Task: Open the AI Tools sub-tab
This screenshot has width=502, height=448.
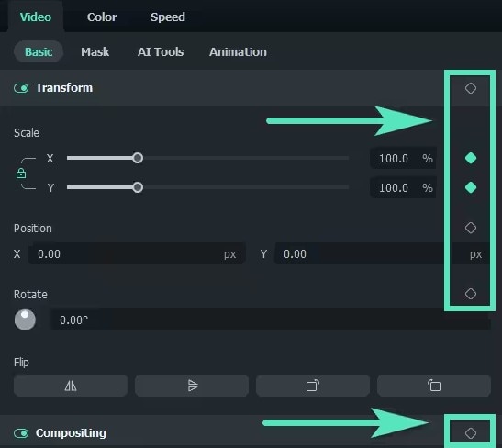Action: coord(161,52)
